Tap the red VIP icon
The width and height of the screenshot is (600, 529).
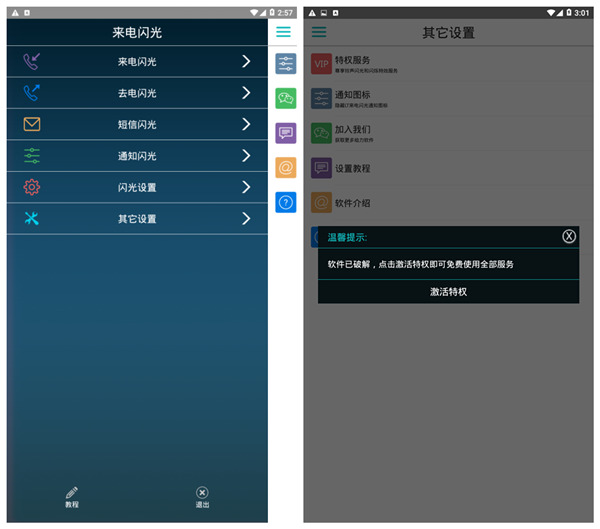pyautogui.click(x=321, y=64)
